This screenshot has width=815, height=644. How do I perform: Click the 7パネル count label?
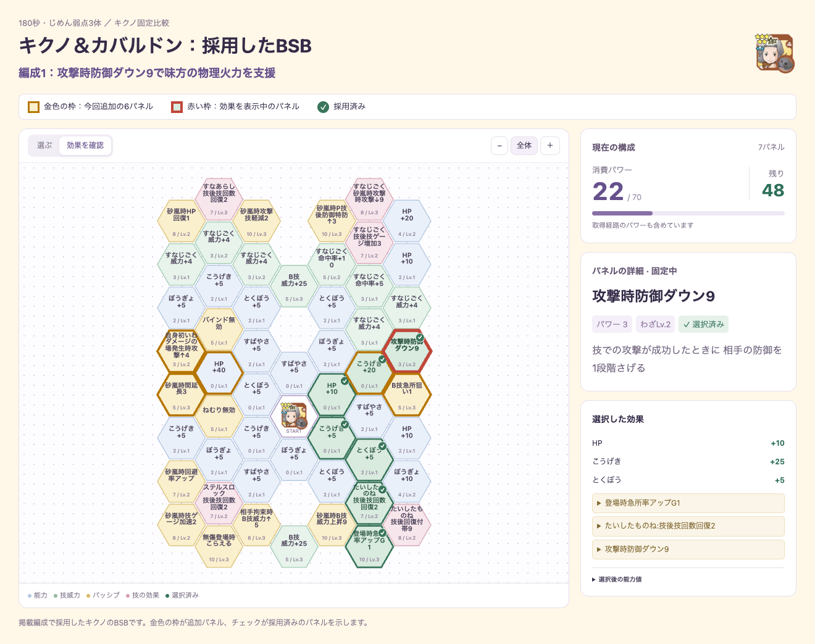(771, 147)
